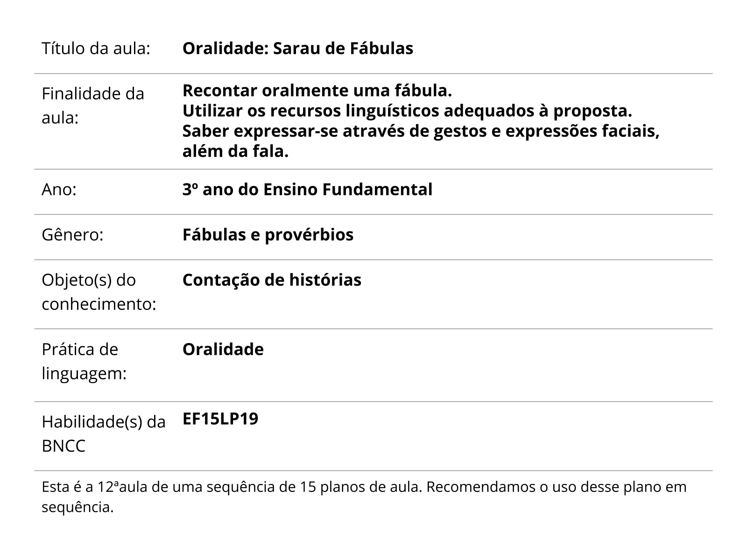Click the line 'Recontar oralmente uma fábula.'
The image size is (747, 560).
click(317, 91)
